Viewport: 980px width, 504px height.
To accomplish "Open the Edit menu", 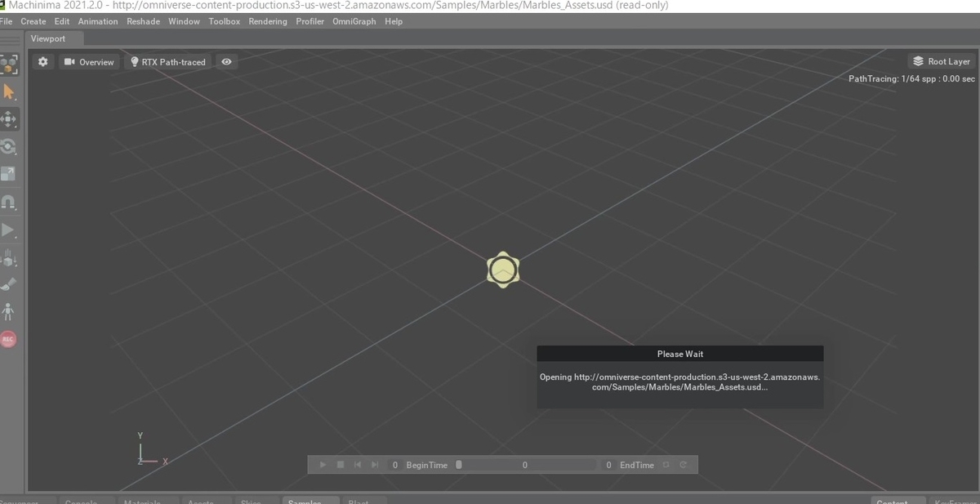I will pos(62,21).
